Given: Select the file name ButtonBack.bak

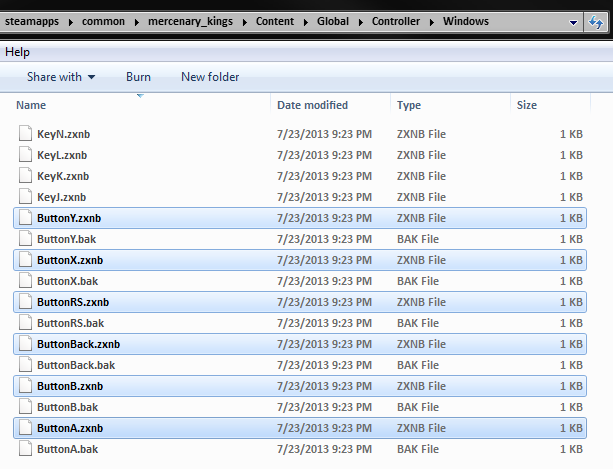Looking at the screenshot, I should (x=76, y=365).
